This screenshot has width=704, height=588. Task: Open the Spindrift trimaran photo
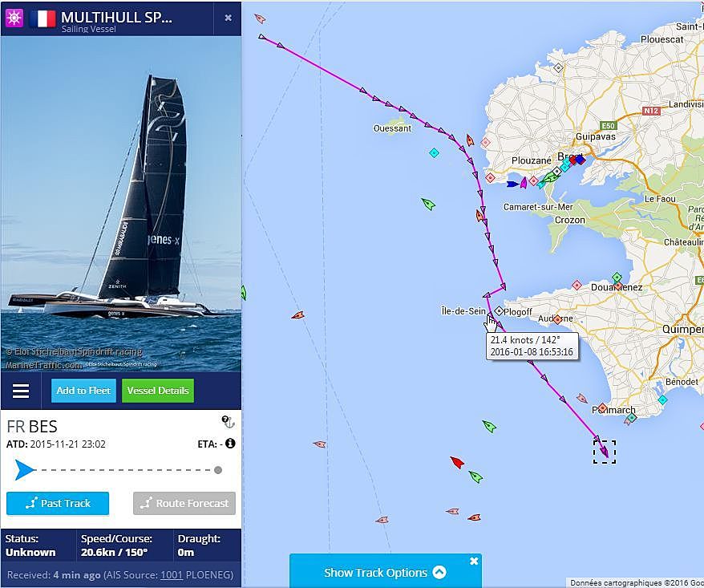(121, 204)
